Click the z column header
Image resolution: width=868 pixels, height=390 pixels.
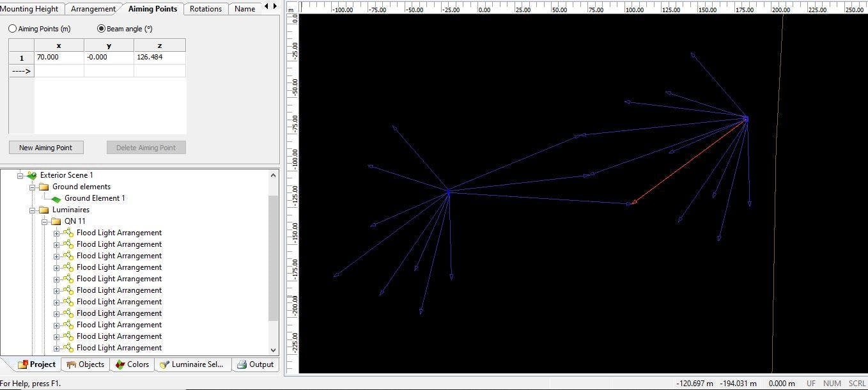click(160, 45)
